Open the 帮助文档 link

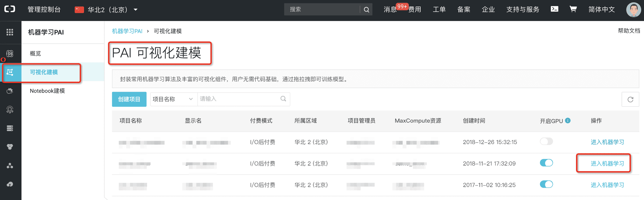629,31
